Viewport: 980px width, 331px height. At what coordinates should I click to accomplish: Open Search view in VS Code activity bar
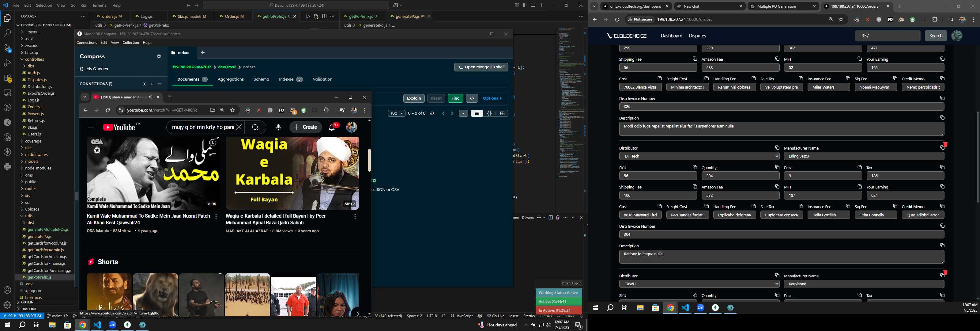pyautogui.click(x=7, y=33)
